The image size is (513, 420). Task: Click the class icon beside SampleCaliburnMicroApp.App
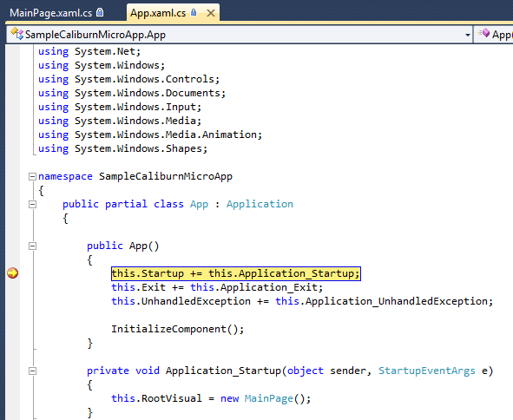coord(17,34)
